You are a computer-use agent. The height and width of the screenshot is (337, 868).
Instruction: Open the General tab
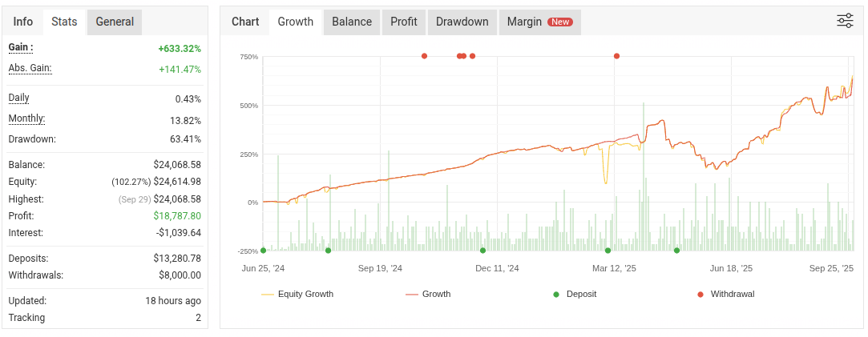115,22
